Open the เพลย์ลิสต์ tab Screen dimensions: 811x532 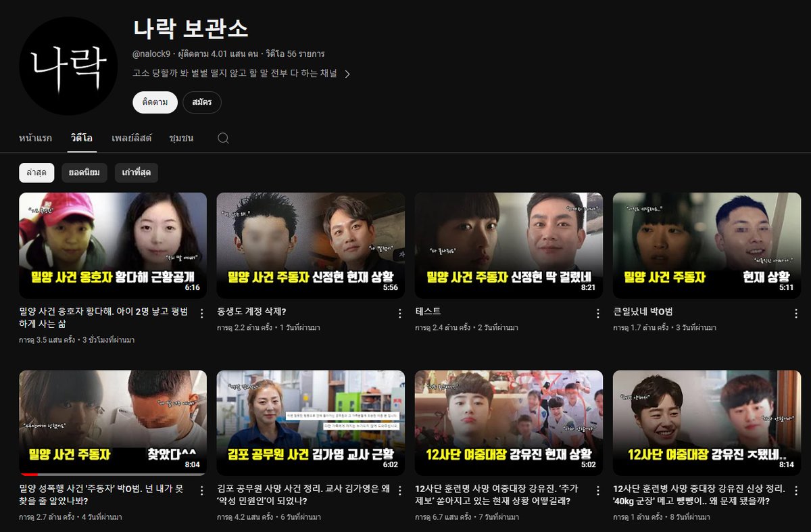click(x=132, y=138)
